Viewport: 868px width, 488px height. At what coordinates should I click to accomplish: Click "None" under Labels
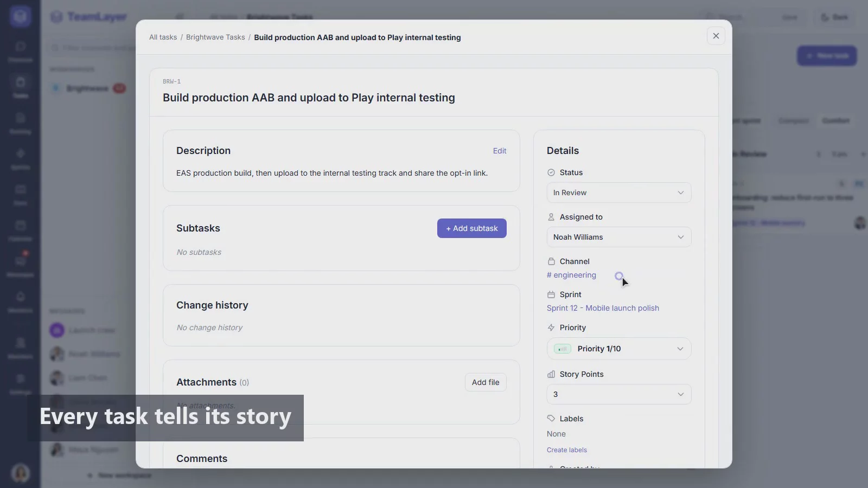point(556,434)
